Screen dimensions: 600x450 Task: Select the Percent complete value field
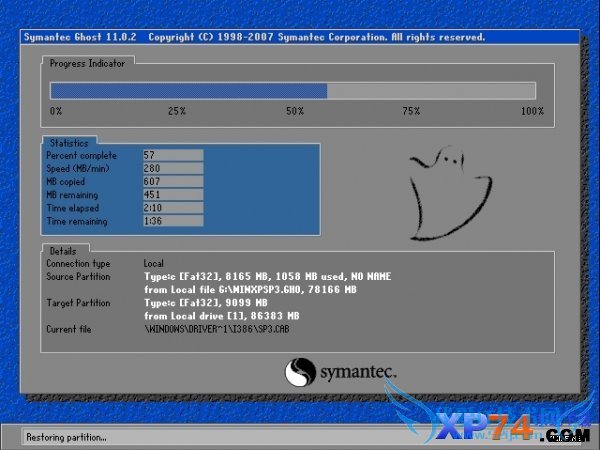(x=173, y=155)
